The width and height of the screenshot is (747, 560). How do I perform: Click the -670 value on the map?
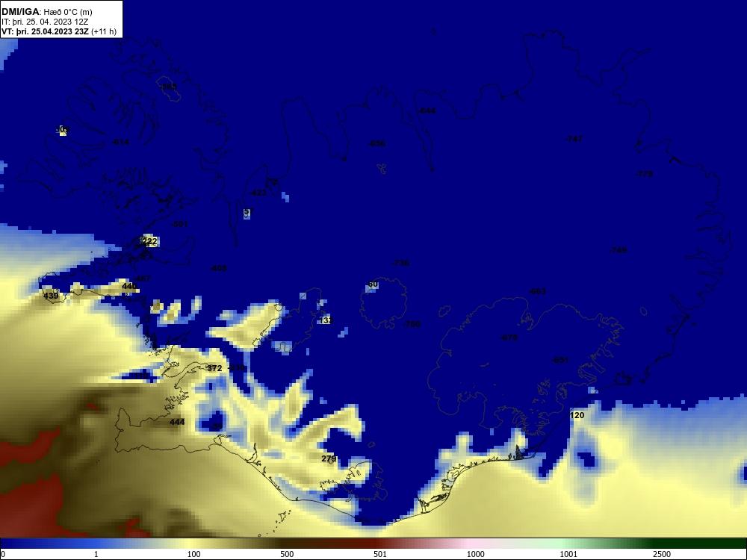509,337
